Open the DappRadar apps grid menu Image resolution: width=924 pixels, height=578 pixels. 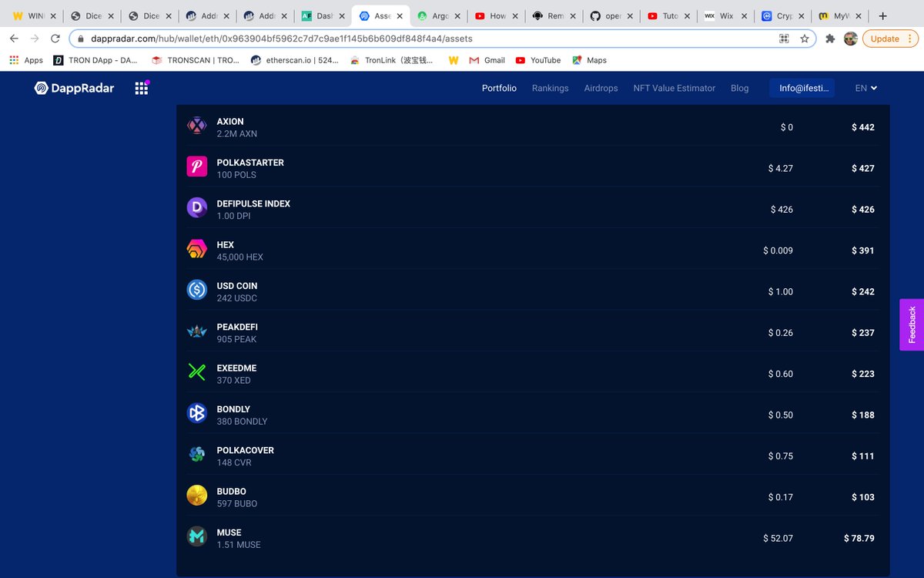[x=141, y=89]
